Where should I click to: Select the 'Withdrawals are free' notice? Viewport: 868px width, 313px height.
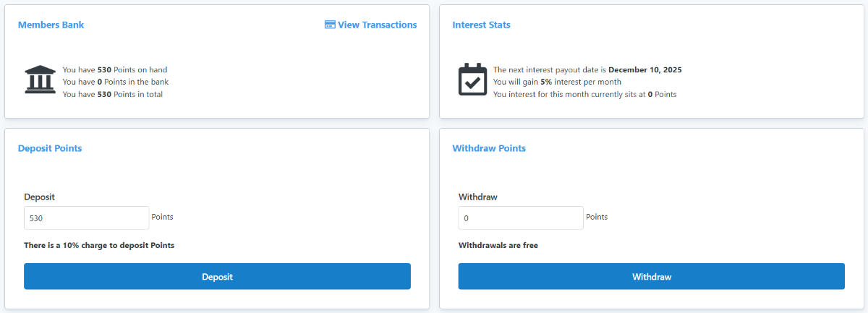[498, 245]
